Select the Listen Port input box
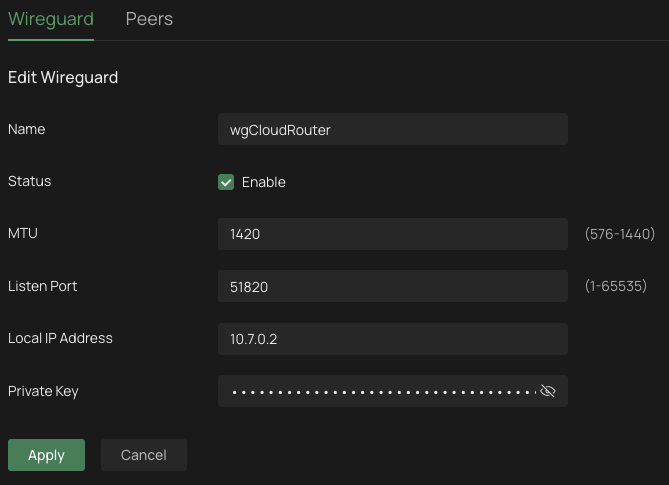 [392, 287]
